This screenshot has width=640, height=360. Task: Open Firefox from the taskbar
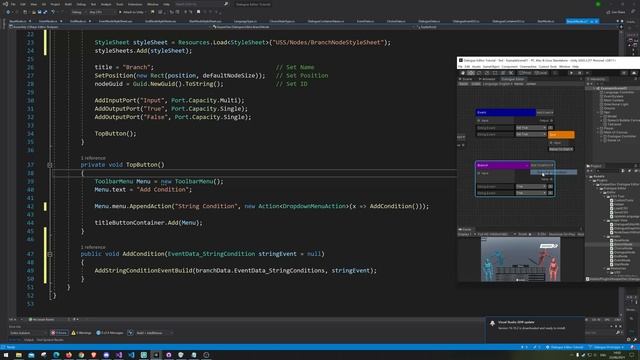pyautogui.click(x=69, y=355)
